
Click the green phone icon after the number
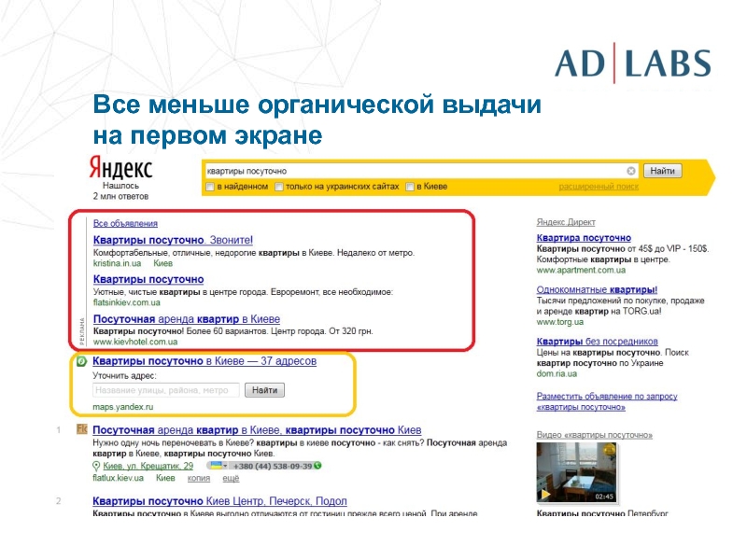pos(317,466)
